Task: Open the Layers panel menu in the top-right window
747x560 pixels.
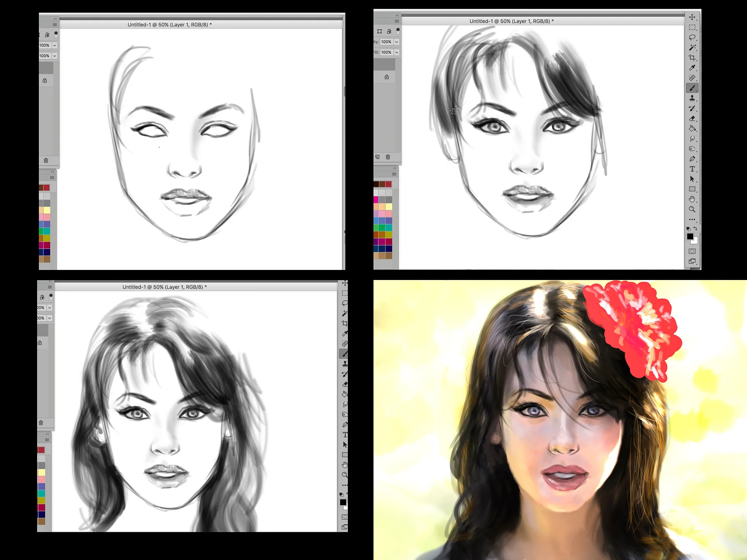Action: click(x=396, y=21)
